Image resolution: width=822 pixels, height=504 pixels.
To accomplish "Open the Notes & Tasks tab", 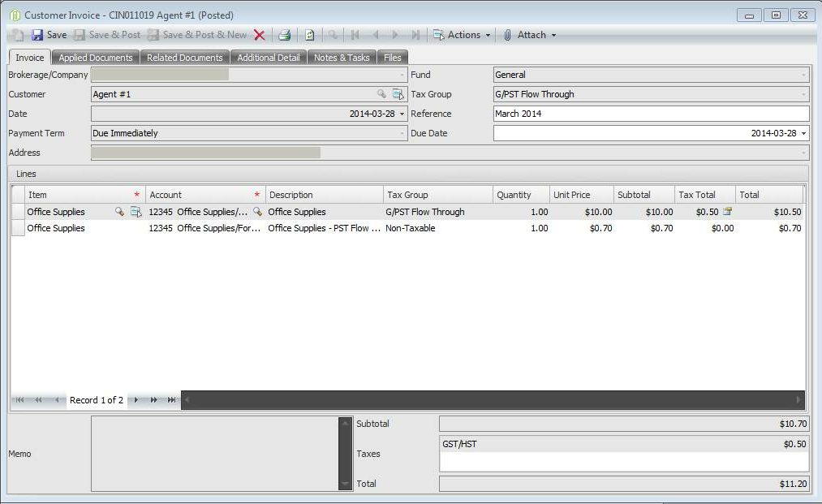I will [x=341, y=57].
